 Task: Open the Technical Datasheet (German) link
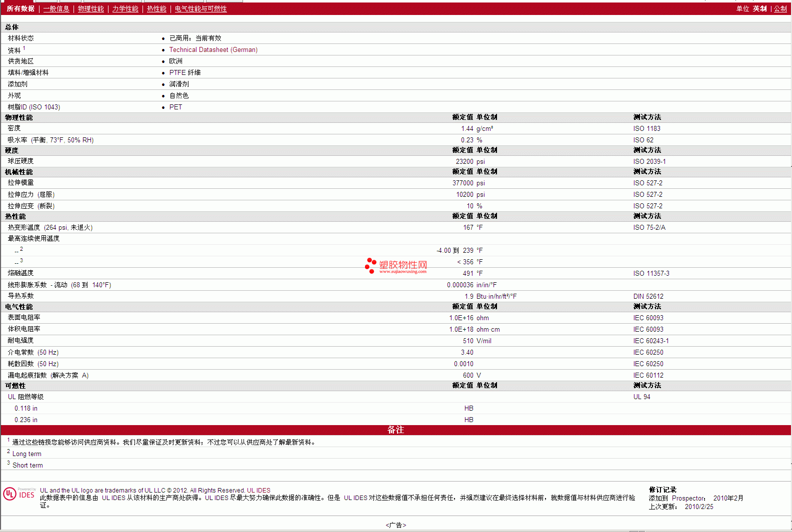tap(213, 50)
